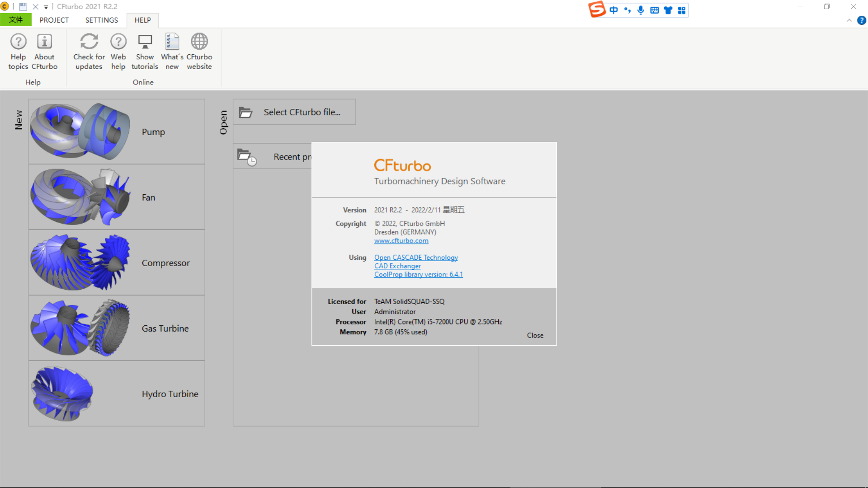The image size is (868, 488).
Task: Open the 文件 file menu tab
Action: click(x=16, y=20)
